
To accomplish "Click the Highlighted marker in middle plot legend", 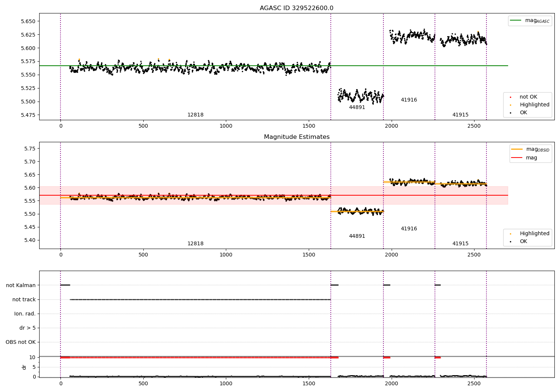I will [510, 234].
